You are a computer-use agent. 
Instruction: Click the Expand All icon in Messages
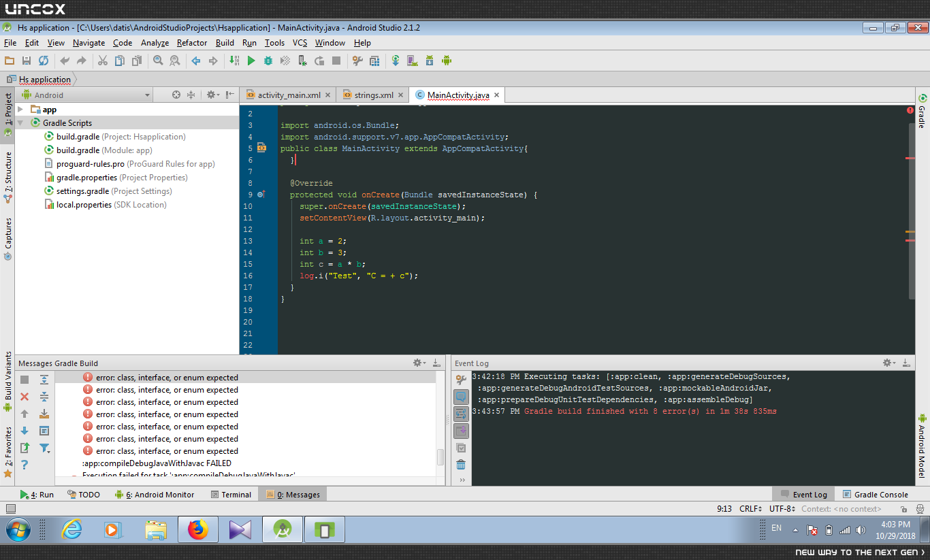(x=44, y=379)
